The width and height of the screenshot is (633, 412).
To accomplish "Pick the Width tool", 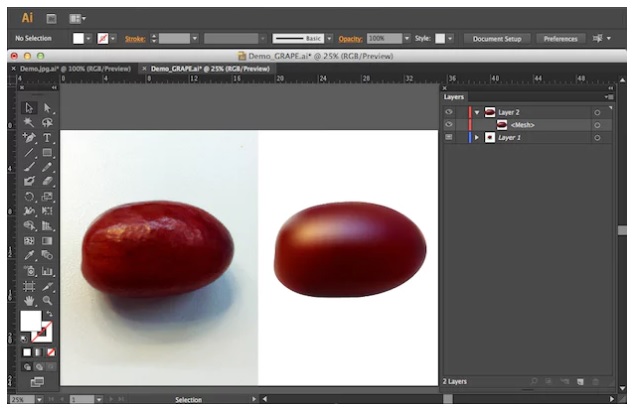I will [29, 211].
